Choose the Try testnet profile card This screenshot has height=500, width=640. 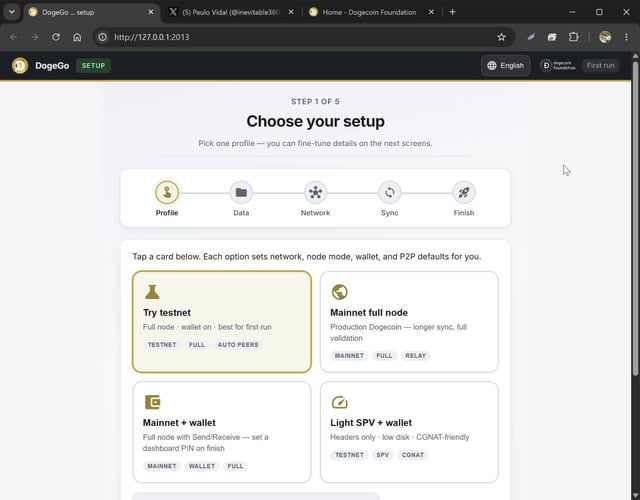point(222,322)
